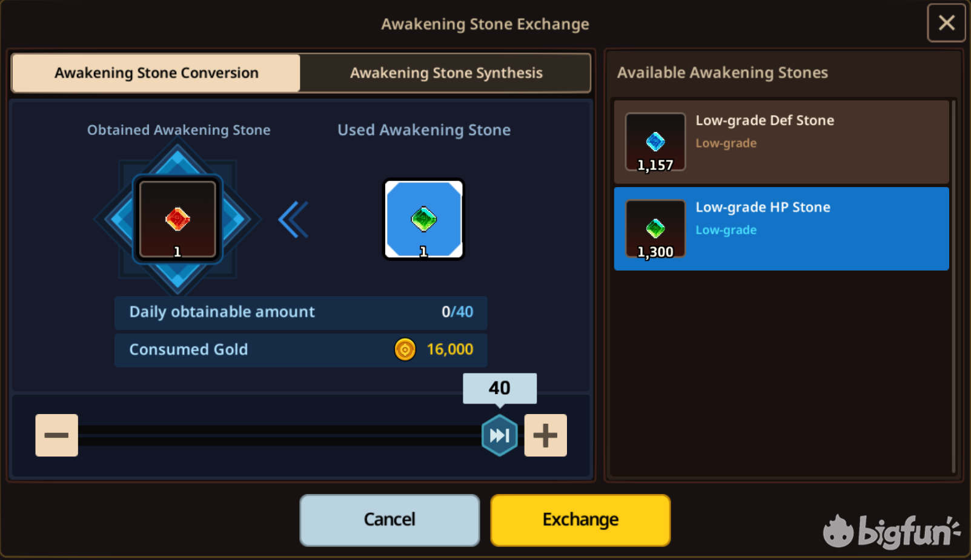Click the skip-to-max hexagon slider handle

click(x=500, y=435)
